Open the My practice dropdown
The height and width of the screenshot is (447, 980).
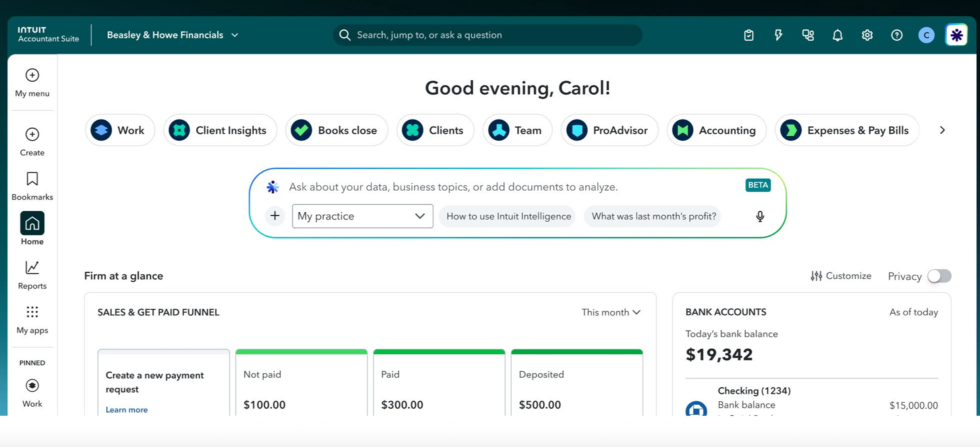click(363, 216)
